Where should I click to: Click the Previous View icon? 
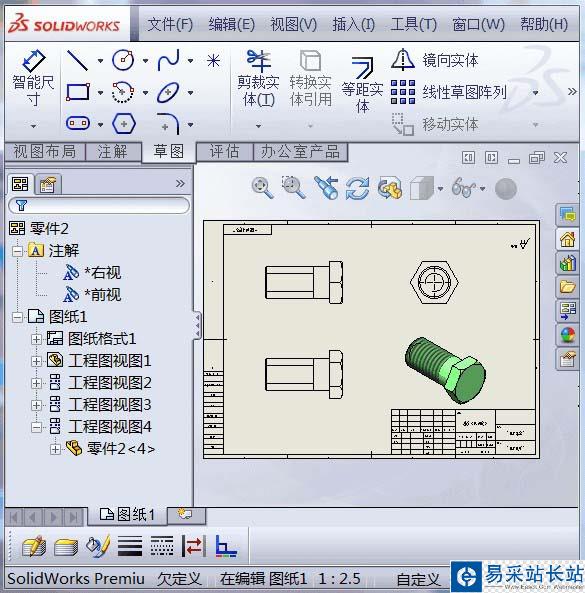click(x=326, y=188)
